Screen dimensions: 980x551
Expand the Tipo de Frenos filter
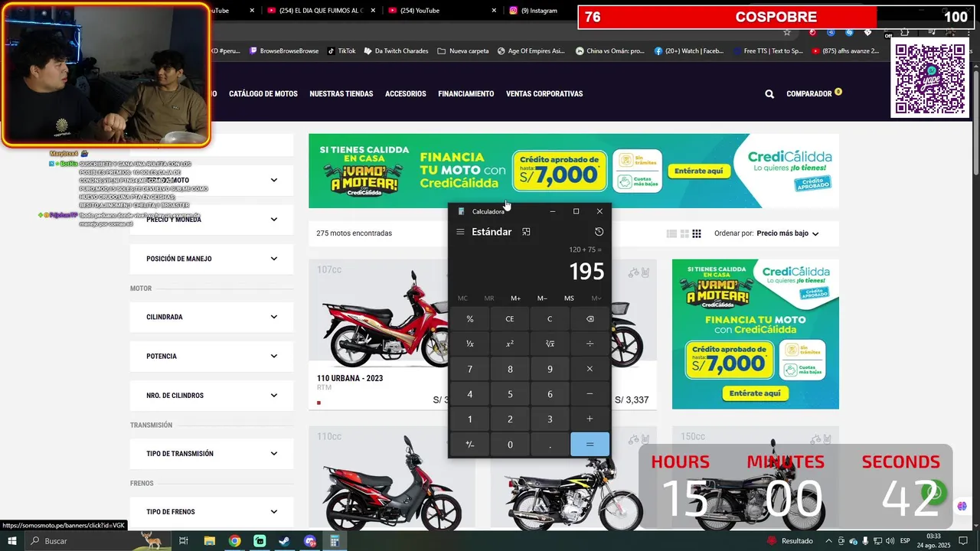point(211,512)
